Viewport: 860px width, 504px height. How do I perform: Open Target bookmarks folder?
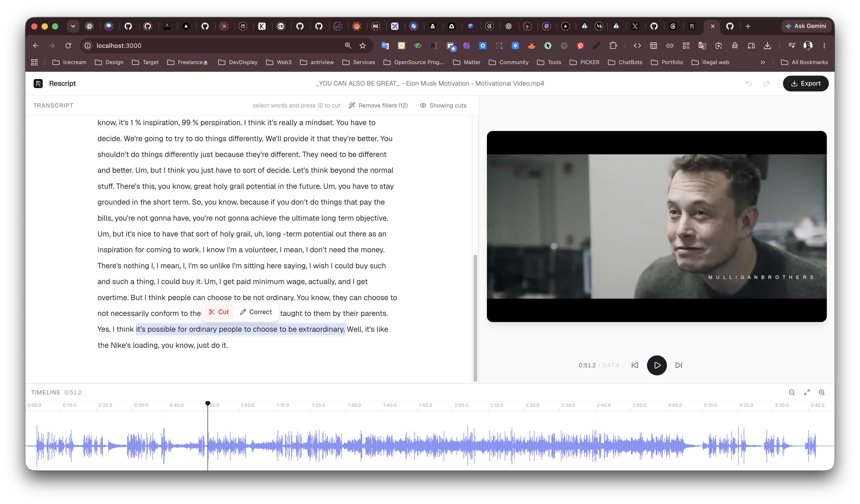145,63
